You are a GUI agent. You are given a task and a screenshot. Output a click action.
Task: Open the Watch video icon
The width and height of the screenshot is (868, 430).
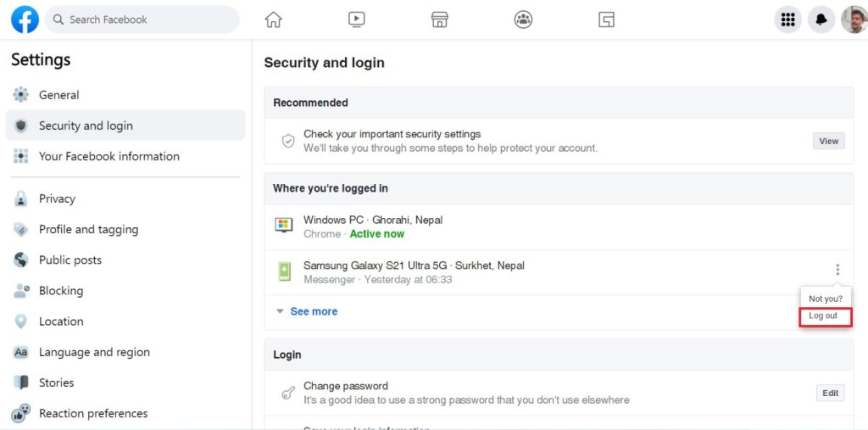tap(357, 20)
